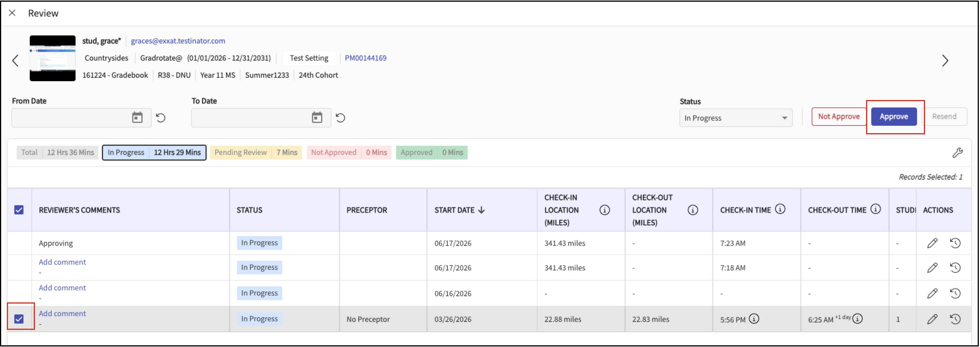Show Check-In Location miles info tooltip

604,210
